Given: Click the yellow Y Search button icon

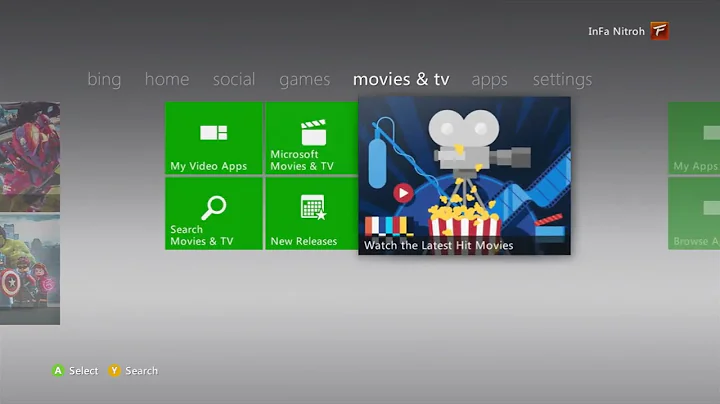Looking at the screenshot, I should [x=114, y=370].
